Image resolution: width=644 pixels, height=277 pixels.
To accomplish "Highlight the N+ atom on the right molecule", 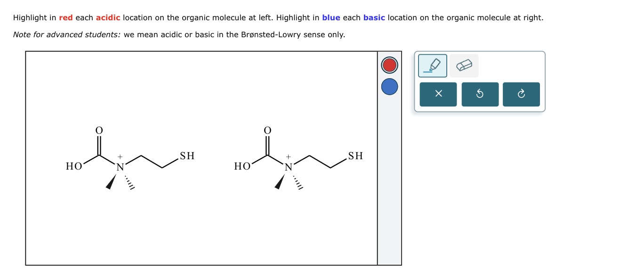I will 289,165.
